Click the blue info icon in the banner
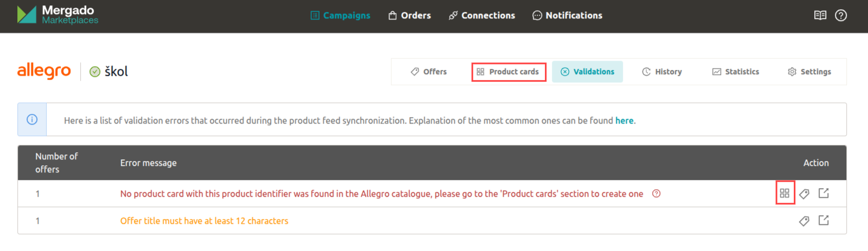868x251 pixels. click(32, 119)
